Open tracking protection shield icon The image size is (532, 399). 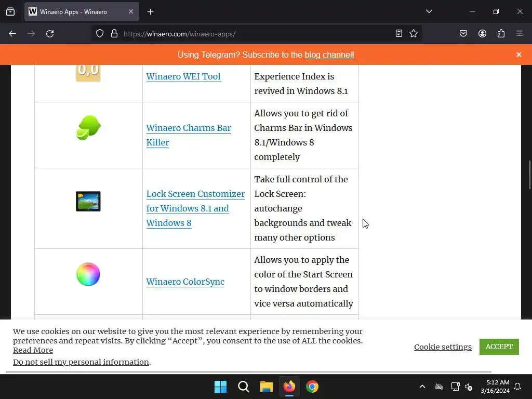[x=99, y=34]
